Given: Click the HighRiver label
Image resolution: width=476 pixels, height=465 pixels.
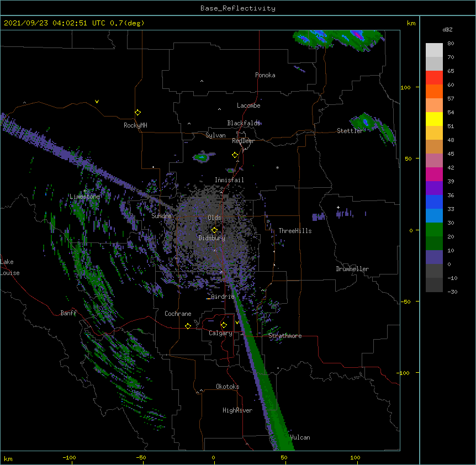Looking at the screenshot, I should click(x=237, y=410).
